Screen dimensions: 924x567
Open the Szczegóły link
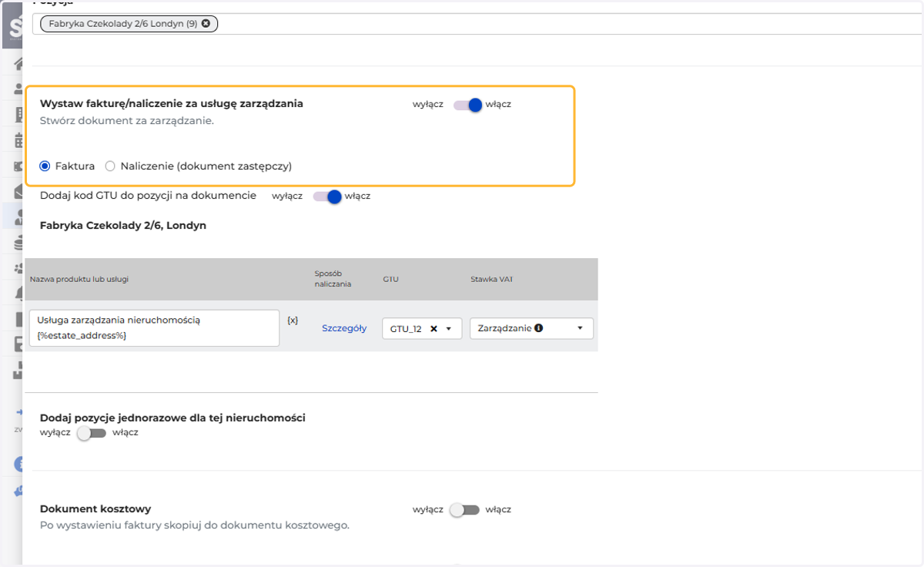tap(344, 328)
